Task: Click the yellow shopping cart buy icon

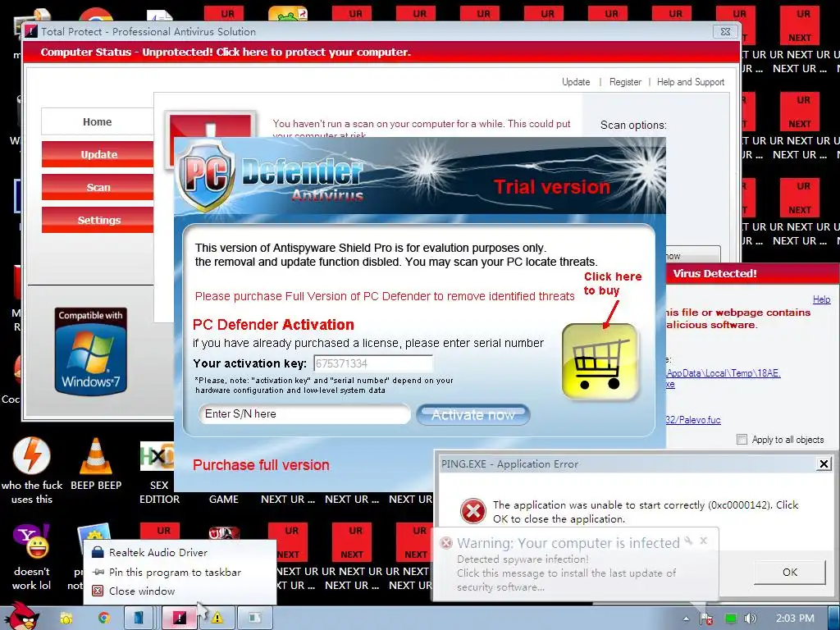Action: pos(600,362)
